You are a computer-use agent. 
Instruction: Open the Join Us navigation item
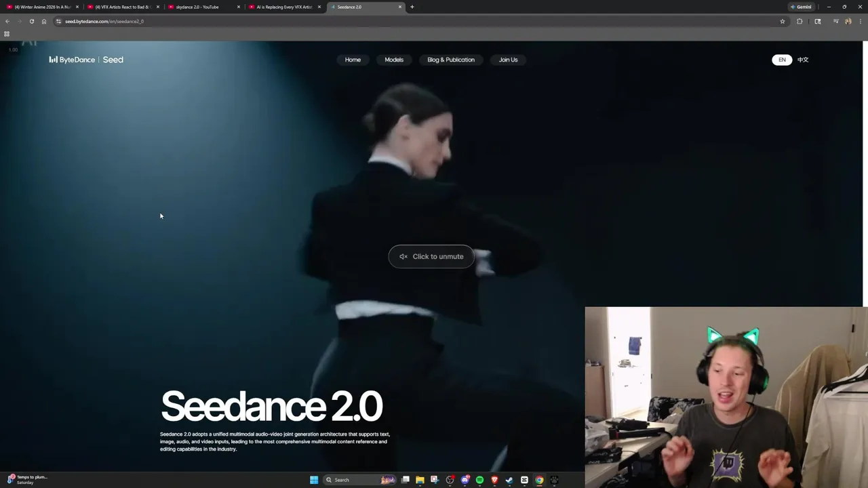pos(508,60)
